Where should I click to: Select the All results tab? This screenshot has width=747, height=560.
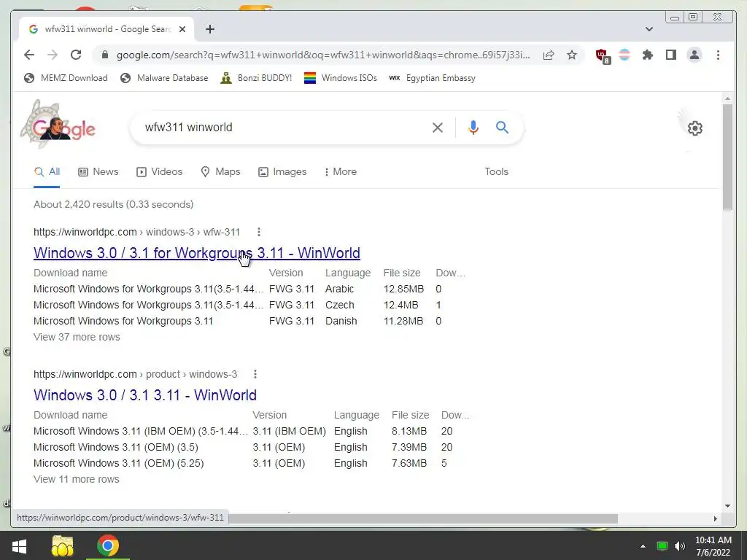pos(47,172)
